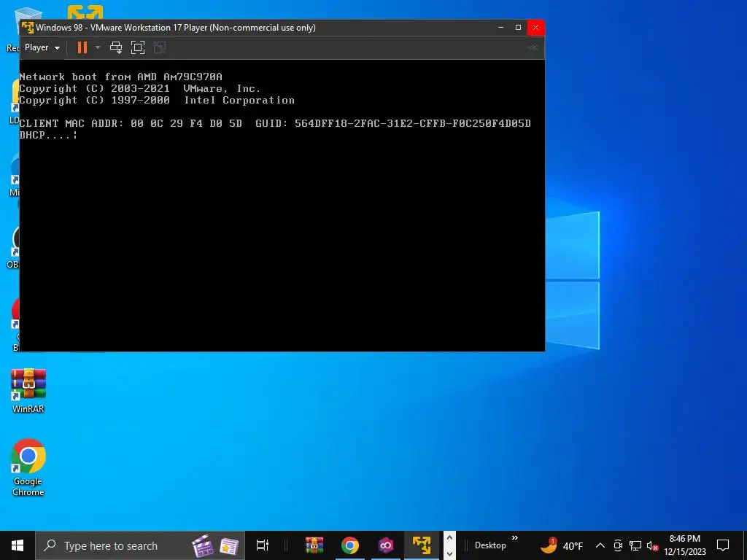Click the Meet Now tray icon

(x=618, y=545)
